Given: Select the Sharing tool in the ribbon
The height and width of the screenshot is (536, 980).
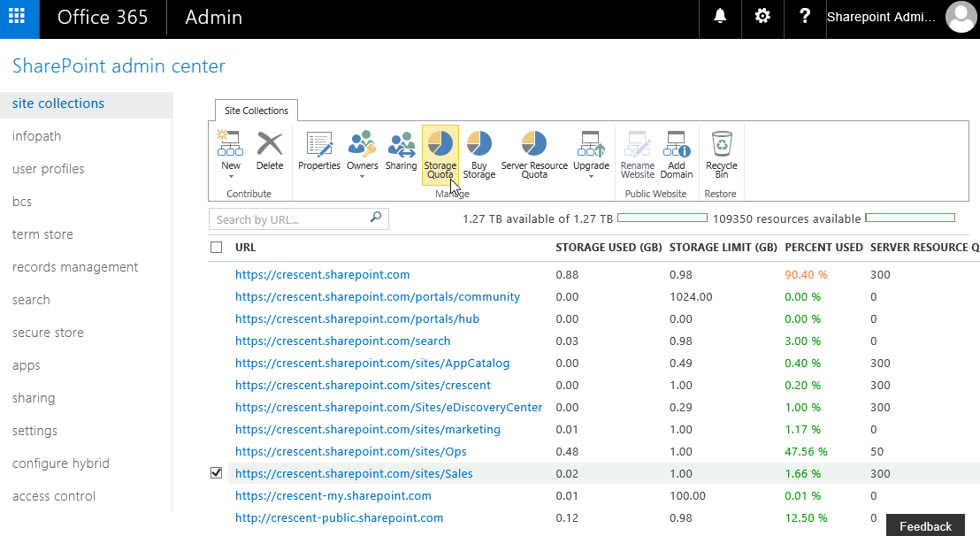Looking at the screenshot, I should click(401, 150).
